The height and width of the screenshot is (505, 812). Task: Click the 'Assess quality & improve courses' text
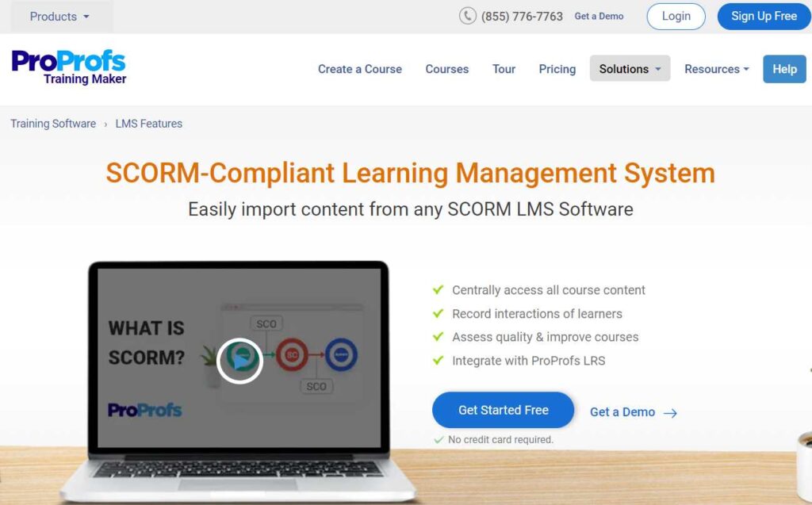click(x=546, y=337)
